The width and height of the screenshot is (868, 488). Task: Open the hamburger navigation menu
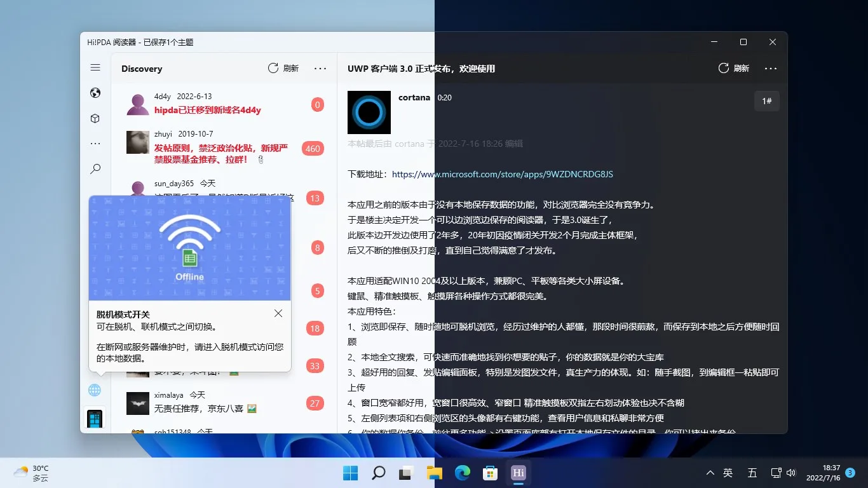point(95,67)
